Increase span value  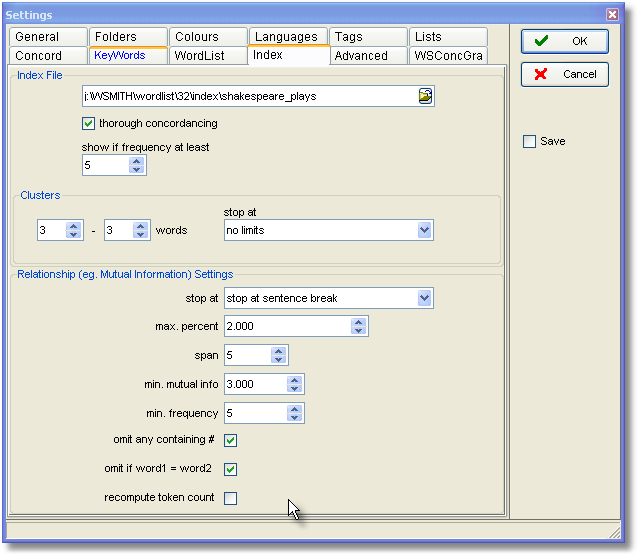tap(278, 351)
